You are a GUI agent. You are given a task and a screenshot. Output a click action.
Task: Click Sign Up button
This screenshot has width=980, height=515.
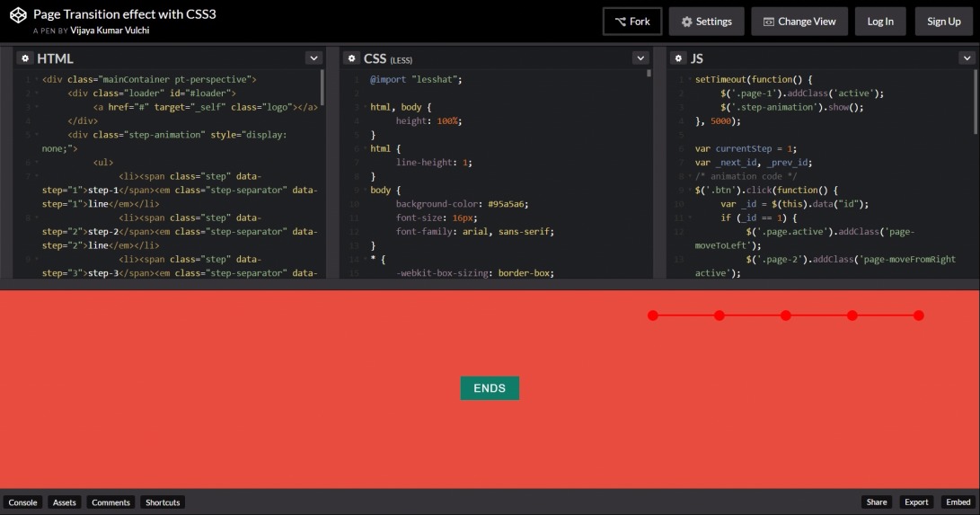pyautogui.click(x=944, y=22)
